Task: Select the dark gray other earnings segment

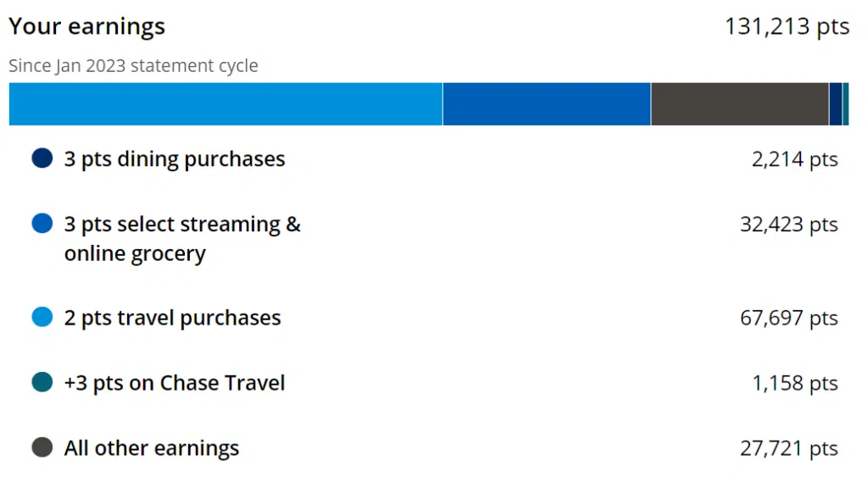Action: click(740, 104)
